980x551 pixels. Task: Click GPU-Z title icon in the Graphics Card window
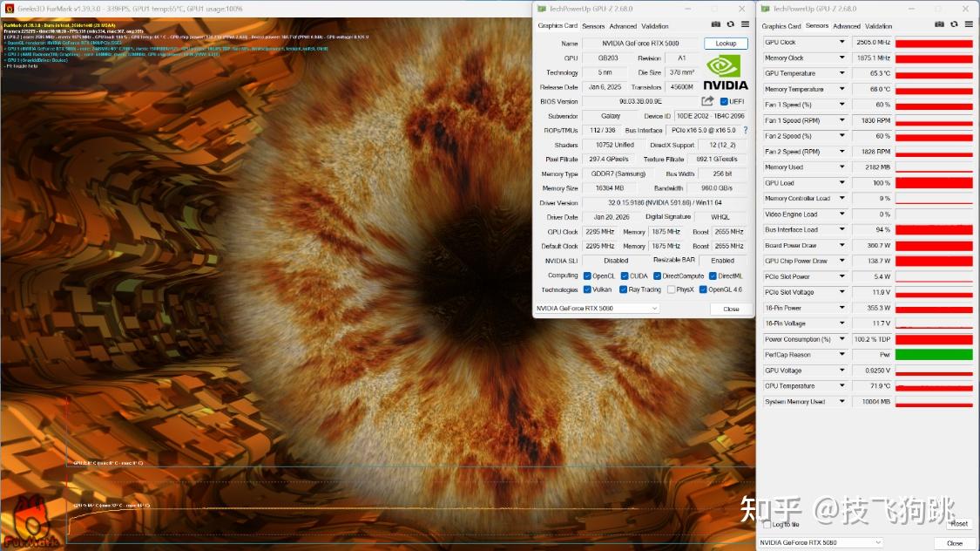[542, 9]
